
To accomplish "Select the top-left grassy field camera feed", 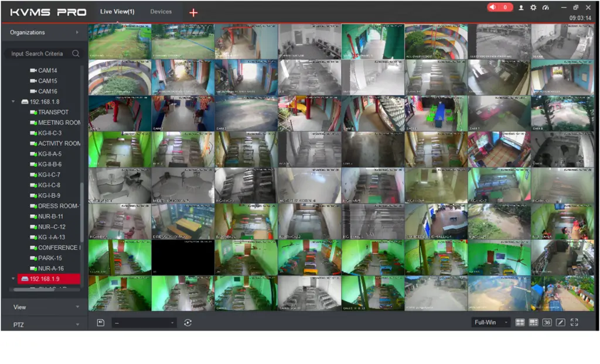I will pos(120,42).
